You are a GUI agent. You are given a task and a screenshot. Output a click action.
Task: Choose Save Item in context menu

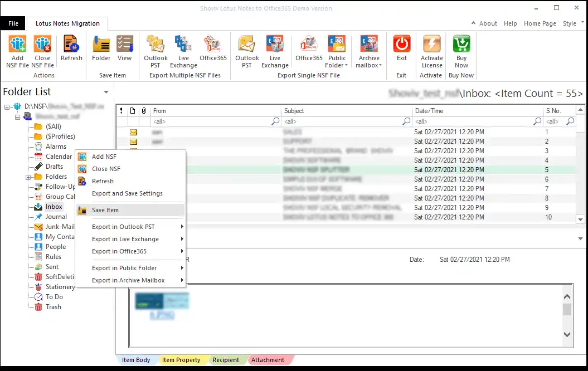click(x=130, y=210)
